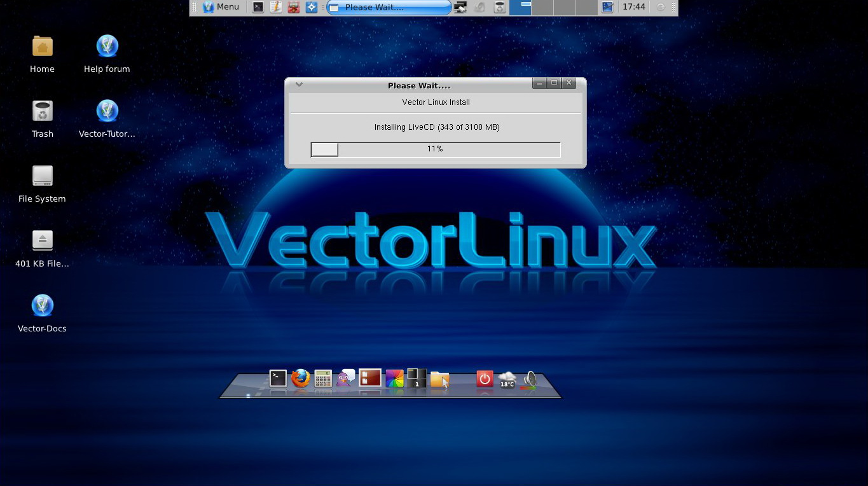Open the folder file manager in the dock
This screenshot has height=486, width=868.
tap(439, 379)
